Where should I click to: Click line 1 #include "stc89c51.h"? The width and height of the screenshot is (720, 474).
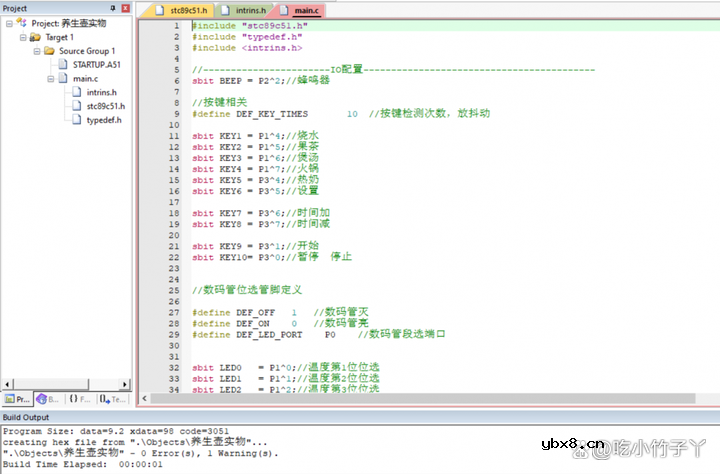pyautogui.click(x=250, y=26)
